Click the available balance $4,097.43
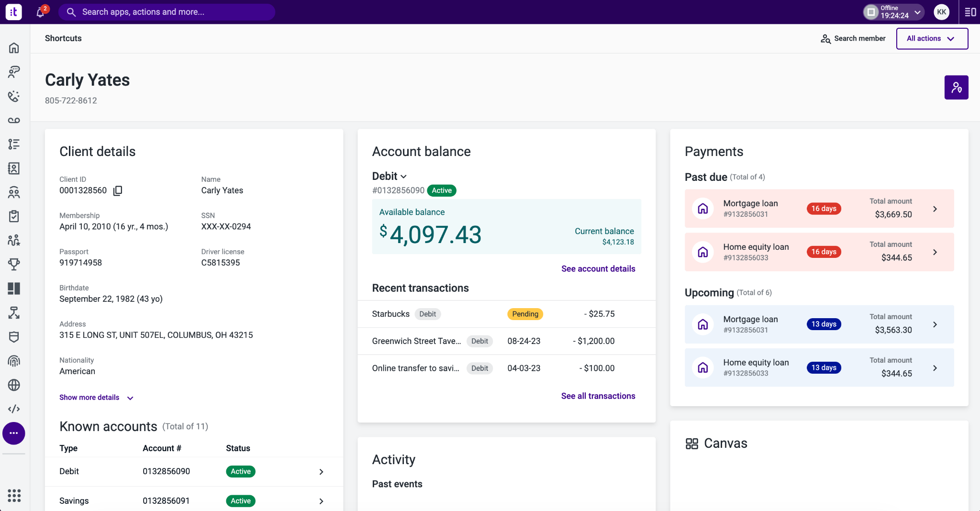The image size is (980, 511). (x=431, y=234)
